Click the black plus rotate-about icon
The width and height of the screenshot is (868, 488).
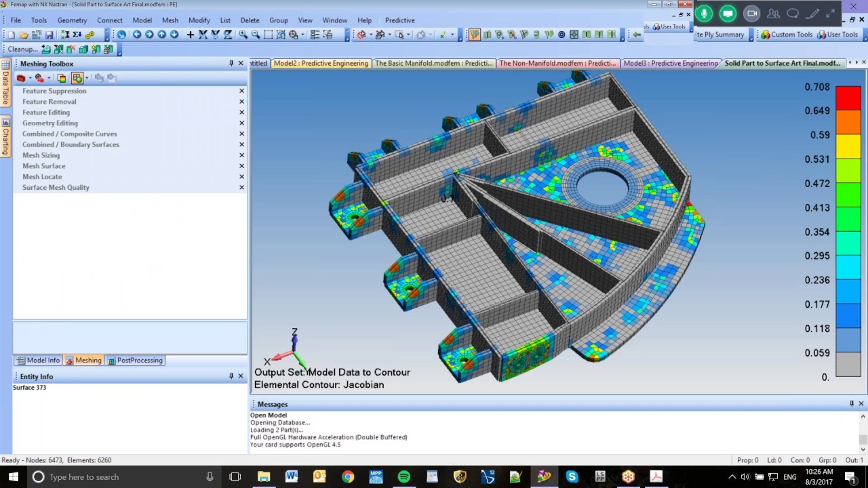click(x=191, y=35)
